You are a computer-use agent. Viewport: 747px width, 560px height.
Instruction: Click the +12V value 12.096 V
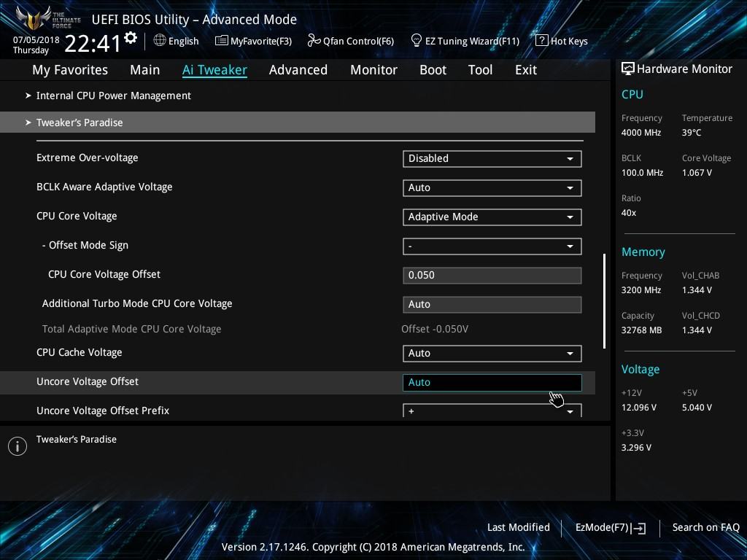(x=639, y=408)
